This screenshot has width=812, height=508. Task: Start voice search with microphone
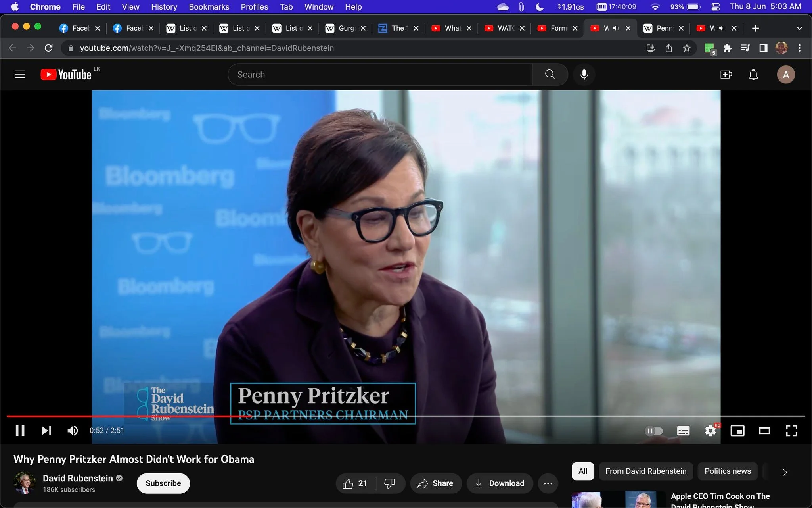point(584,75)
